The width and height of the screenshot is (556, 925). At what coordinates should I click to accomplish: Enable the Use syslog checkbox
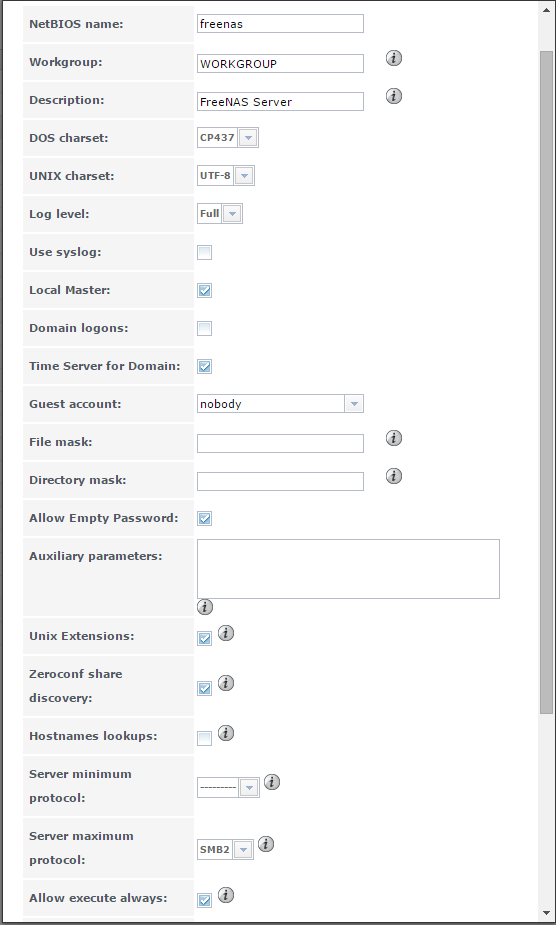[204, 252]
